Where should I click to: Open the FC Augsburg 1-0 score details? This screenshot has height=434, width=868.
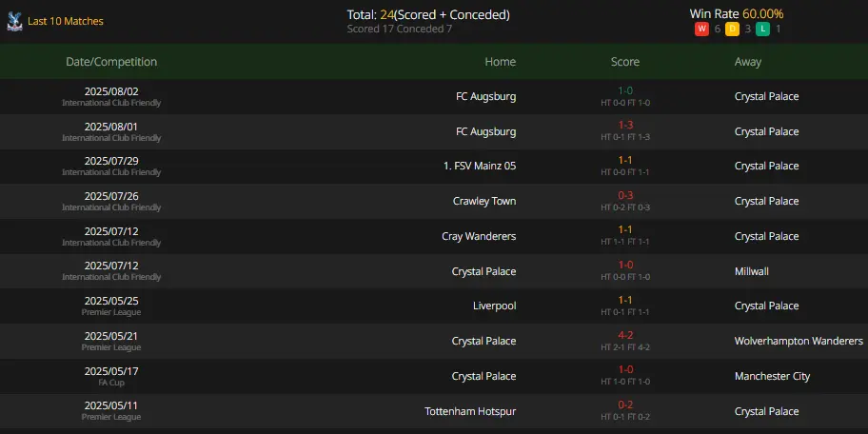click(x=625, y=90)
